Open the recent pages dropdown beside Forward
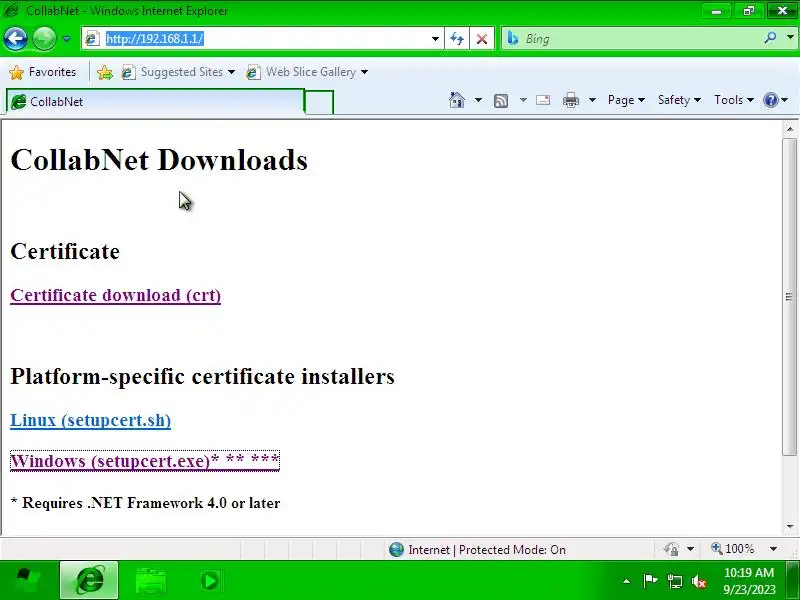The width and height of the screenshot is (800, 600). 66,39
